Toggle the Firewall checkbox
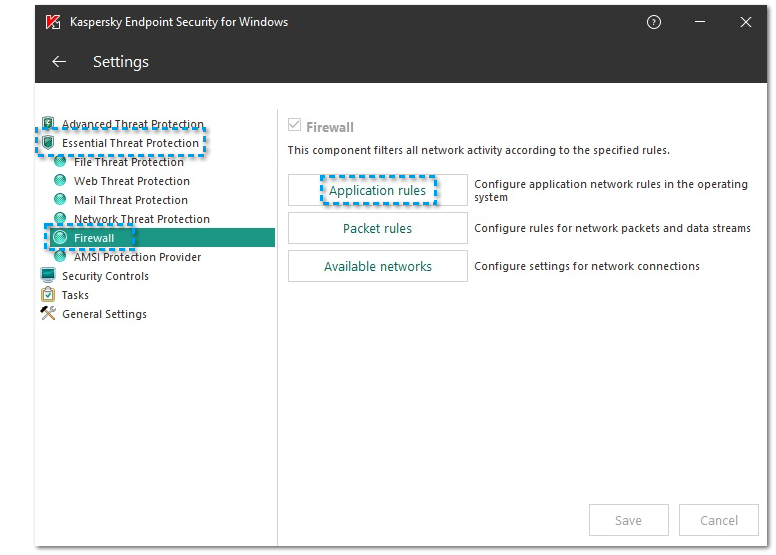Image resolution: width=776 pixels, height=555 pixels. [x=294, y=127]
